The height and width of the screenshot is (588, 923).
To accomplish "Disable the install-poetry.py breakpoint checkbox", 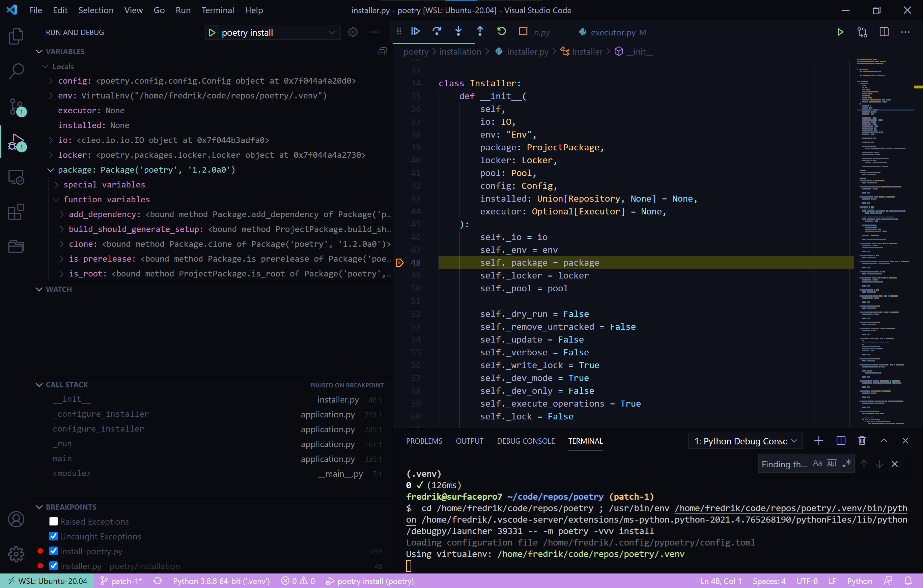I will 53,551.
